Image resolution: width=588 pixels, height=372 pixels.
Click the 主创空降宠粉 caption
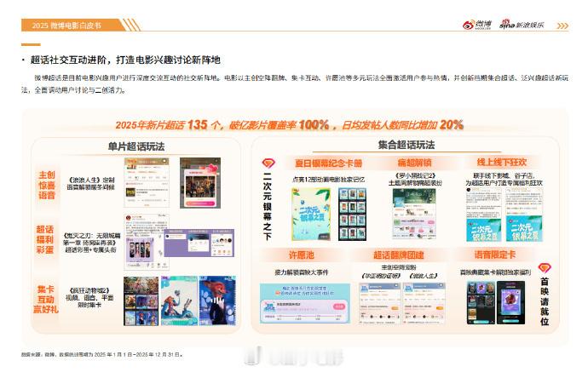coord(399,268)
